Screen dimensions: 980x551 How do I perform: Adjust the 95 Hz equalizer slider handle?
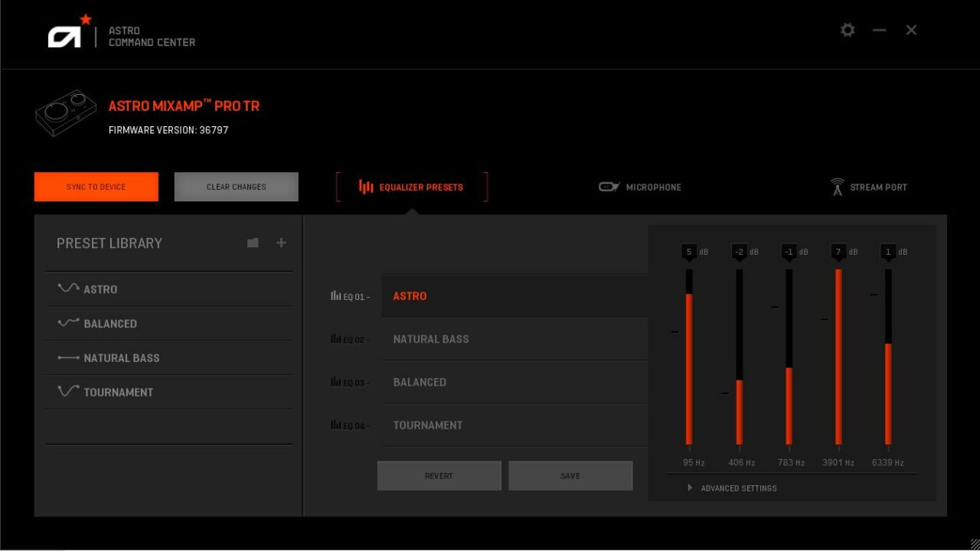[688, 295]
